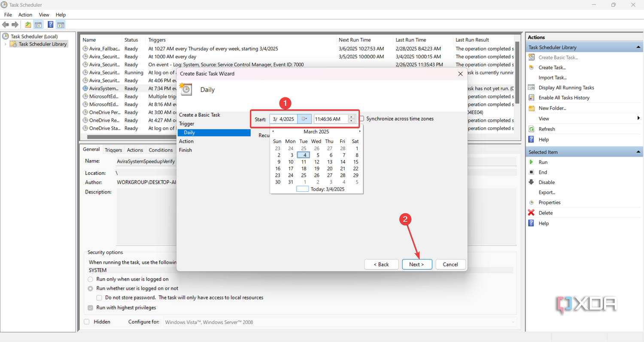The height and width of the screenshot is (342, 644).
Task: Select Run whether user is logged on or not
Action: [90, 289]
